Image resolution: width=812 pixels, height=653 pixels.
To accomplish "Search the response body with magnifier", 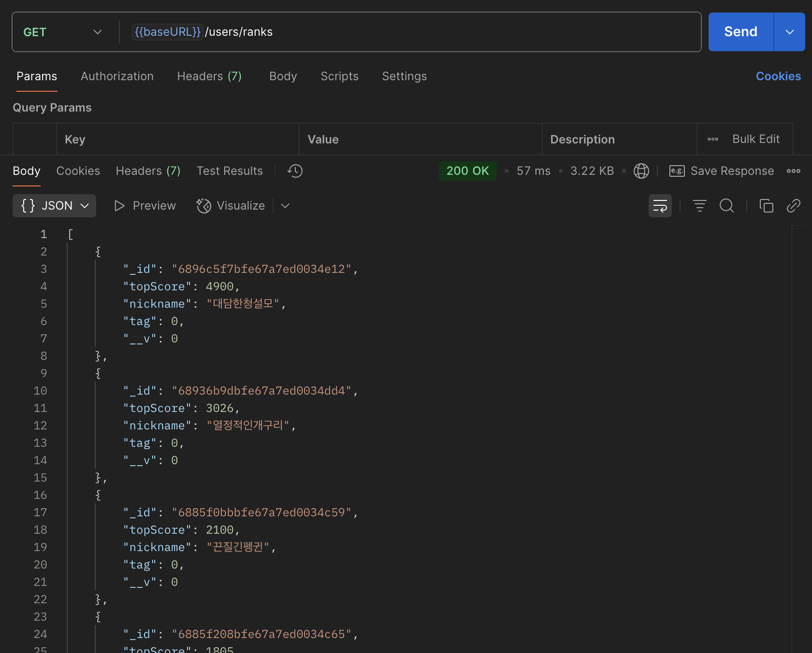I will click(727, 206).
